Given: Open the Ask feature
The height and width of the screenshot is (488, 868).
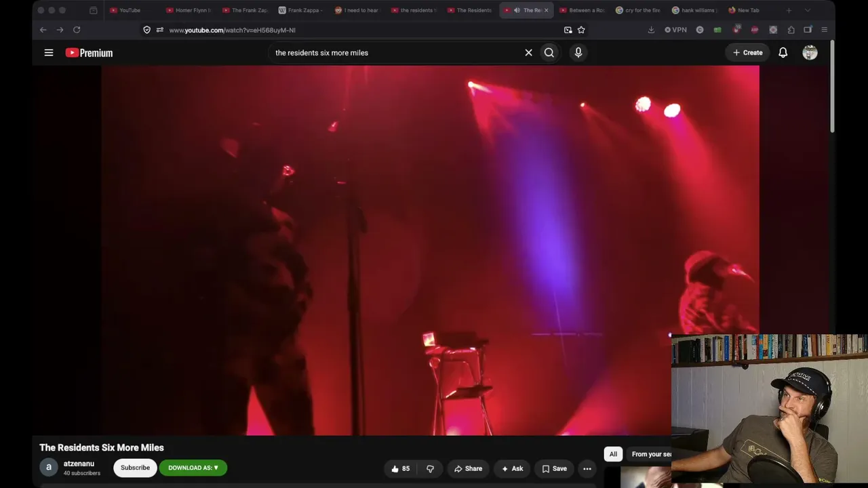Looking at the screenshot, I should [x=512, y=468].
